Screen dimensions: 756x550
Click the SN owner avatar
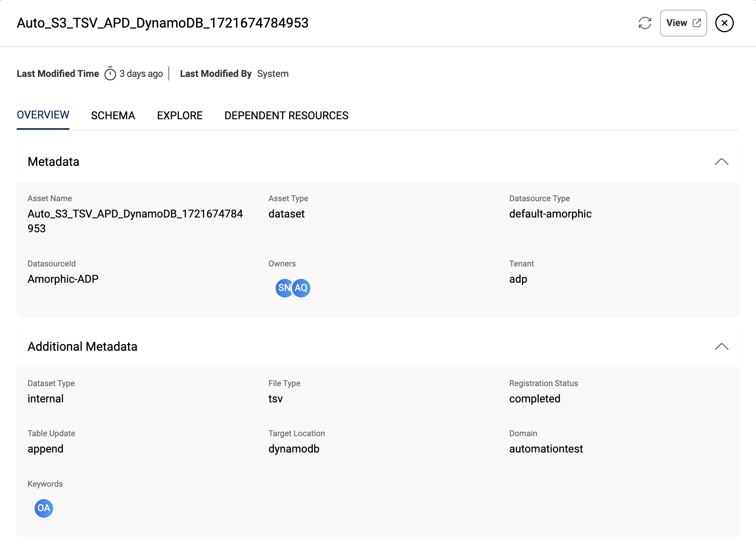(x=283, y=288)
